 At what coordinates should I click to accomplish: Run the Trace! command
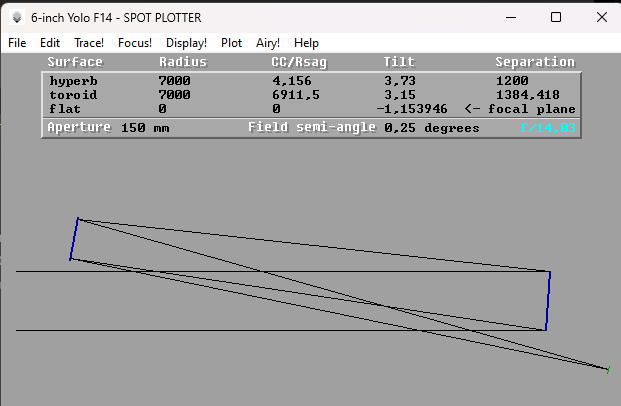click(89, 43)
